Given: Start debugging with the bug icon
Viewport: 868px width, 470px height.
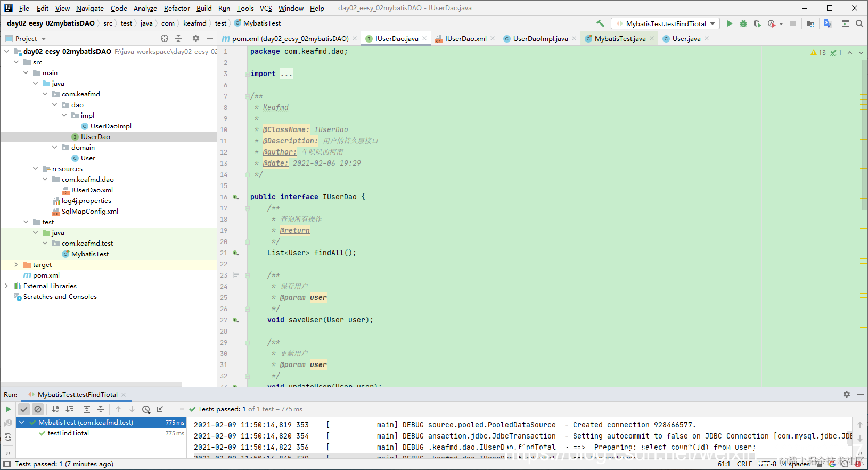Looking at the screenshot, I should tap(743, 23).
